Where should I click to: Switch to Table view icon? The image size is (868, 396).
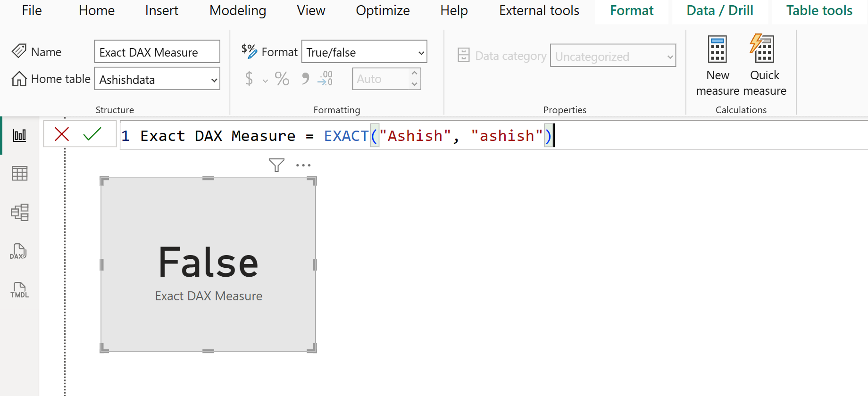pos(19,173)
